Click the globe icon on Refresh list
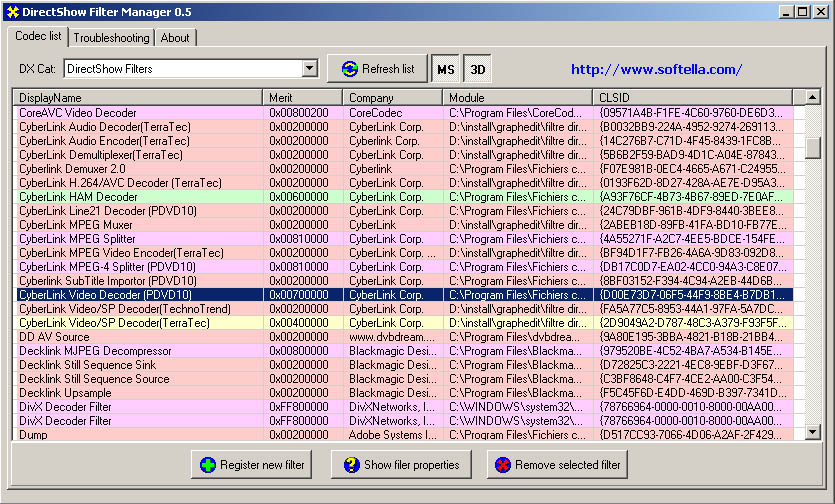Image resolution: width=835 pixels, height=504 pixels. pos(349,69)
